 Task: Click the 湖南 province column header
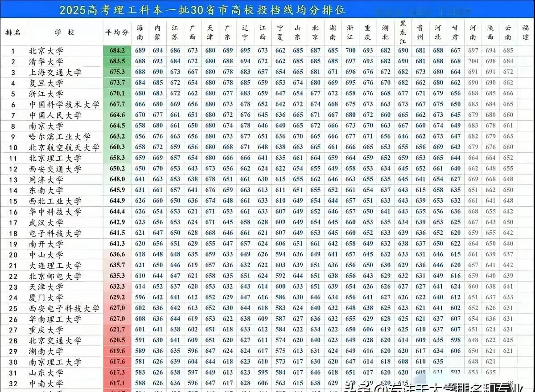[x=333, y=33]
